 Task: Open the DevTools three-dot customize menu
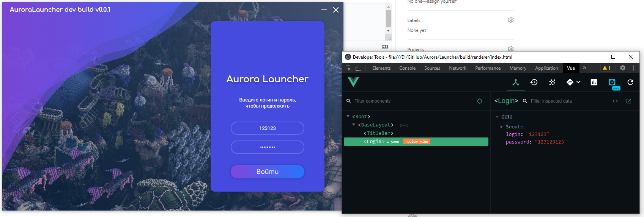click(x=633, y=68)
